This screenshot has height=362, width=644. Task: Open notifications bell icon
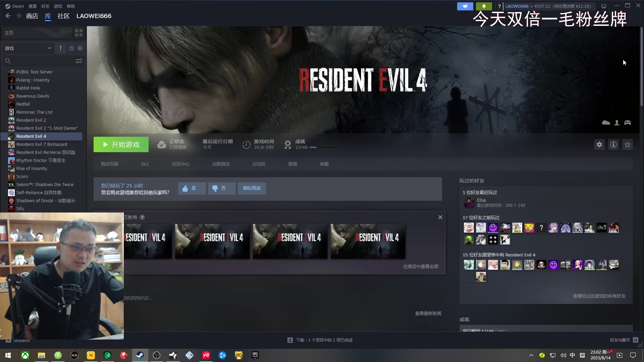[484, 6]
